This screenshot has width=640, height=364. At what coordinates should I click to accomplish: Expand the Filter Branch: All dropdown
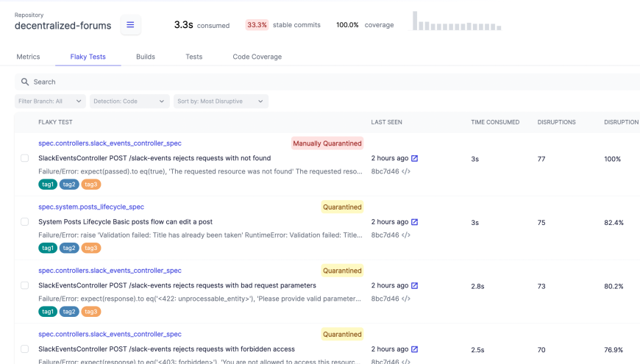click(x=50, y=101)
